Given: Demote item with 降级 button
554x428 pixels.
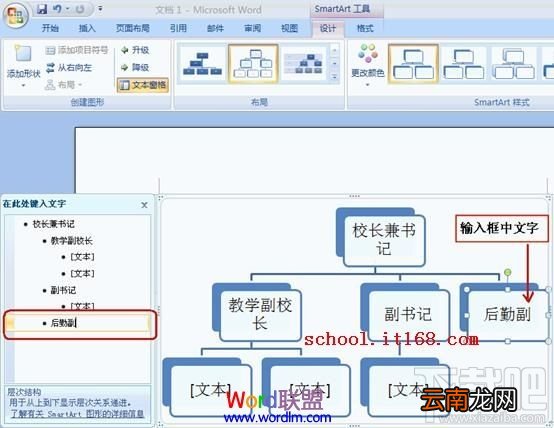Looking at the screenshot, I should pos(135,67).
